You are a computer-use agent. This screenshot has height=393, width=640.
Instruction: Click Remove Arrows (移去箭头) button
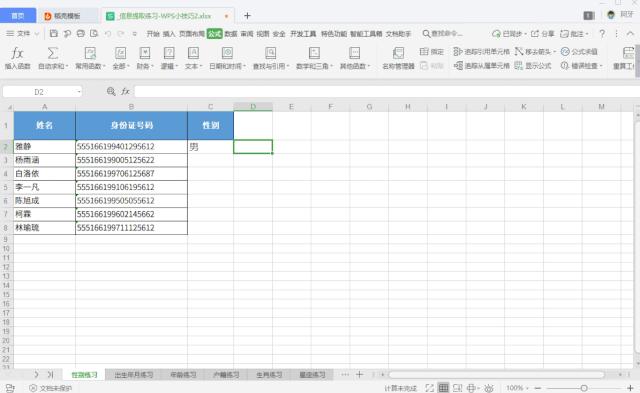[535, 51]
